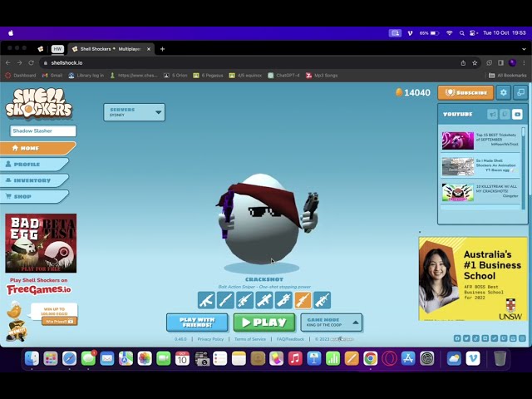The width and height of the screenshot is (532, 399).
Task: Open Spotlight search in menu bar
Action: 462,33
